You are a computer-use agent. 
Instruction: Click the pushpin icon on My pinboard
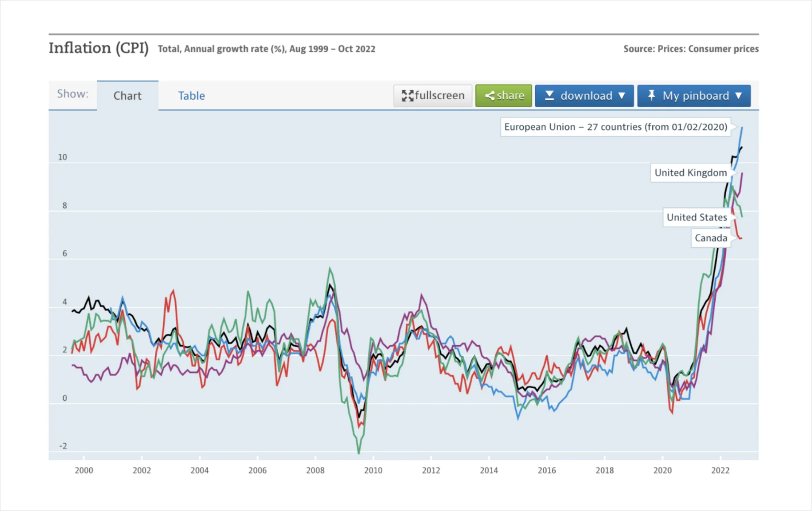pyautogui.click(x=651, y=95)
